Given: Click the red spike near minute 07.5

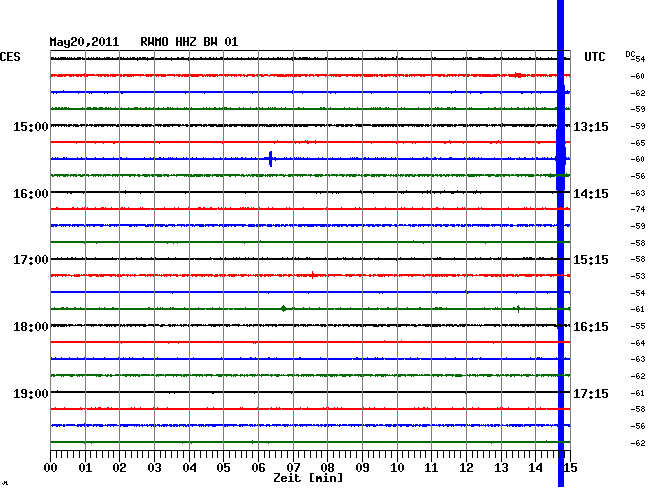Looking at the screenshot, I should 313,275.
